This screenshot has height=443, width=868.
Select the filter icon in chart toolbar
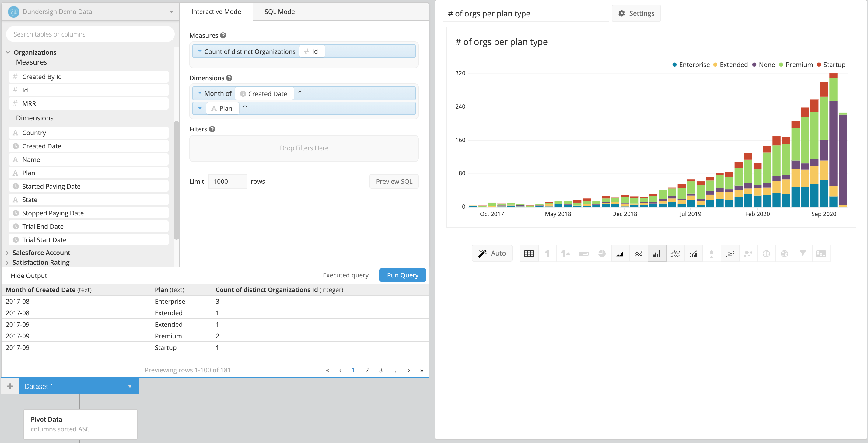(803, 253)
